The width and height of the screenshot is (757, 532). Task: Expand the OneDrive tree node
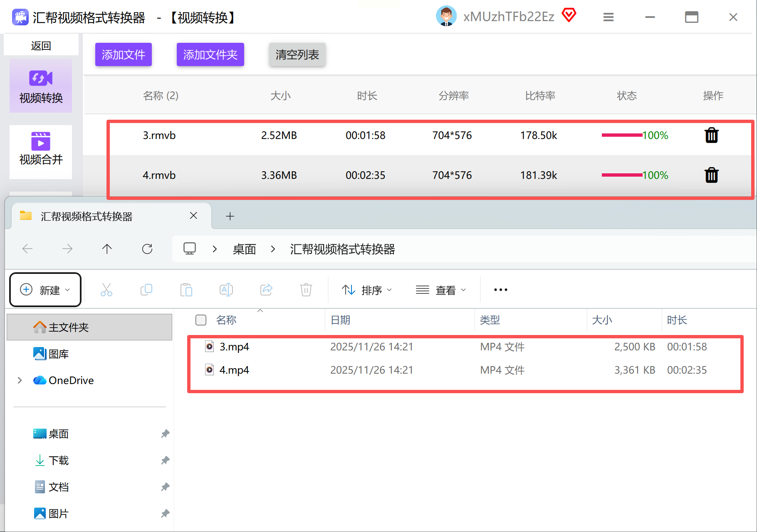20,380
